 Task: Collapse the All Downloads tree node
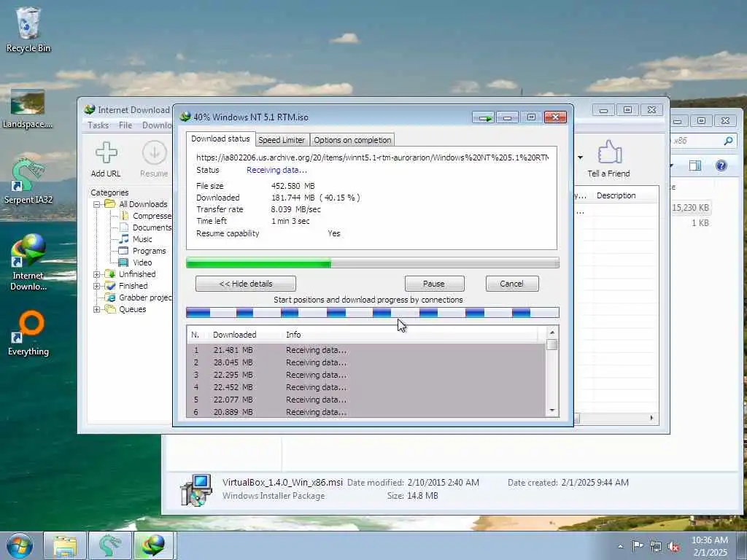pos(97,204)
